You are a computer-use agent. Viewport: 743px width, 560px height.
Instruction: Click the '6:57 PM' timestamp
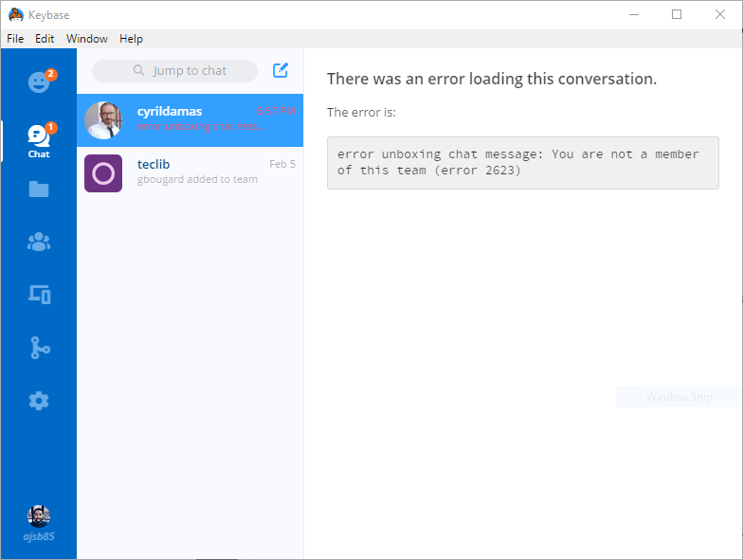click(277, 111)
